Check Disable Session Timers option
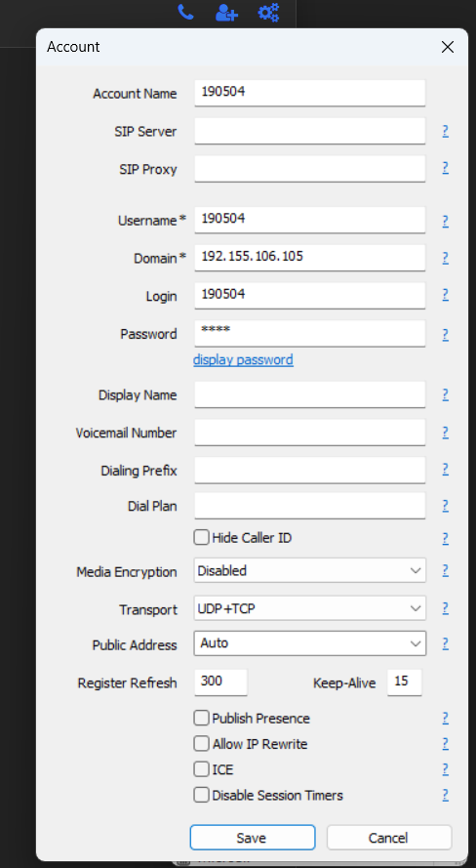The width and height of the screenshot is (476, 868). click(x=201, y=795)
